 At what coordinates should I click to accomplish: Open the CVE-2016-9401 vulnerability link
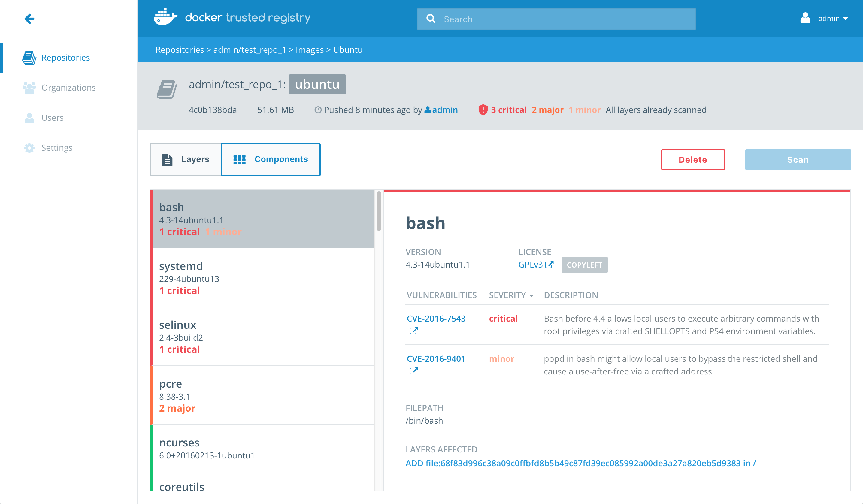pyautogui.click(x=436, y=358)
